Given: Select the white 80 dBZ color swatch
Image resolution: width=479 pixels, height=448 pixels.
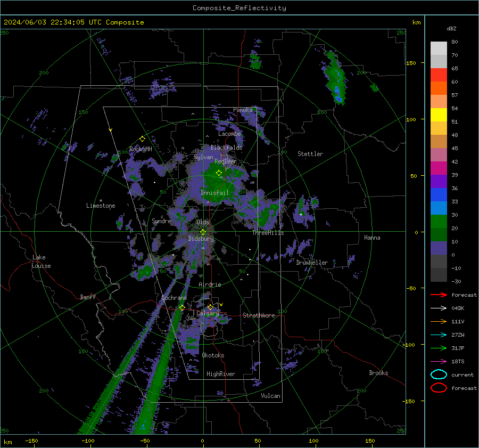Looking at the screenshot, I should click(439, 48).
